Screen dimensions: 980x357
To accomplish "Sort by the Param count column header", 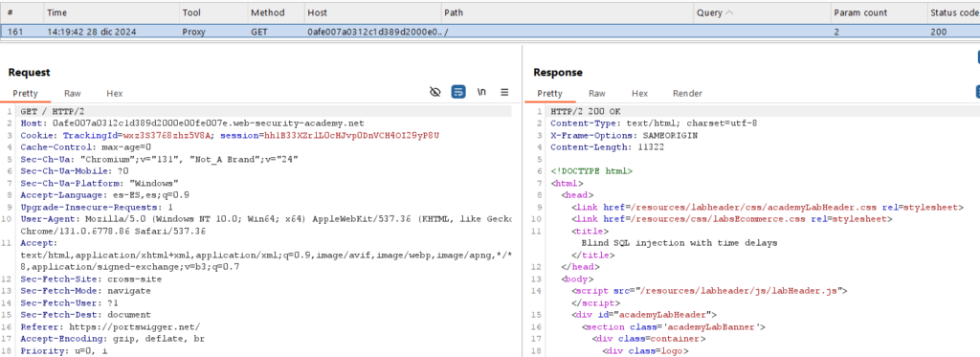I will (x=879, y=12).
